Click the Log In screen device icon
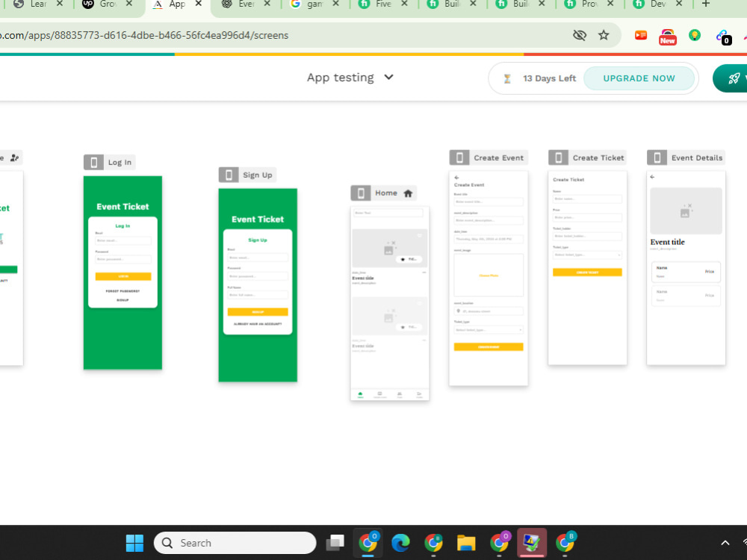Viewport: 747px width, 560px height. point(94,162)
